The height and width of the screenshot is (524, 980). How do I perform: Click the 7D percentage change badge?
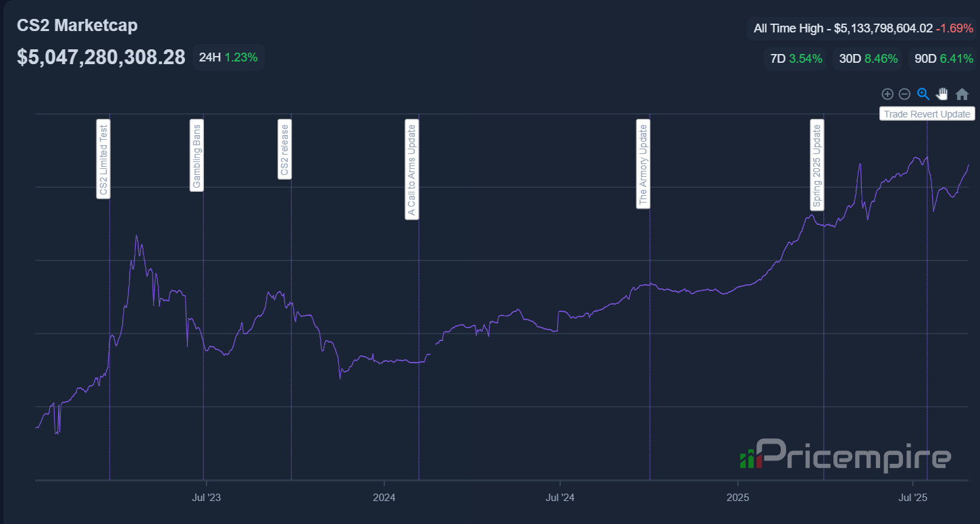tap(796, 59)
